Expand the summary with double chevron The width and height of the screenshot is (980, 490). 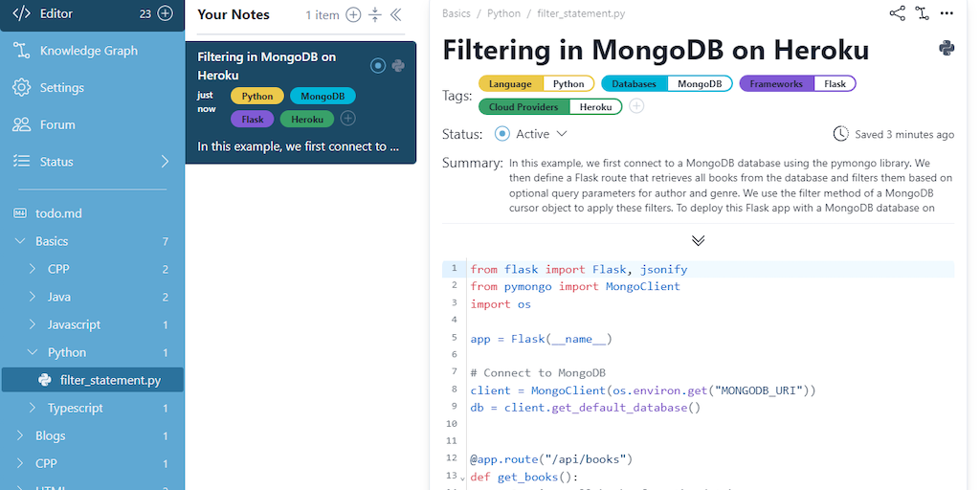698,240
